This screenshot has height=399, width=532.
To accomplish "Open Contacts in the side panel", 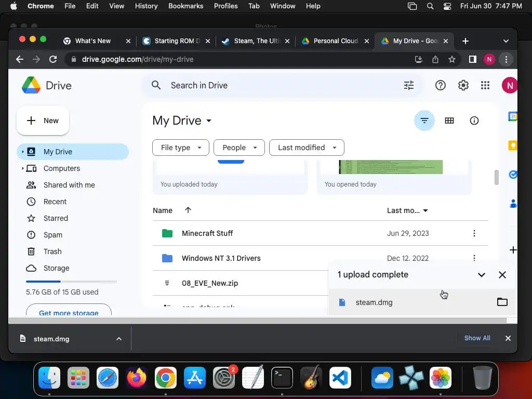I will click(x=513, y=204).
